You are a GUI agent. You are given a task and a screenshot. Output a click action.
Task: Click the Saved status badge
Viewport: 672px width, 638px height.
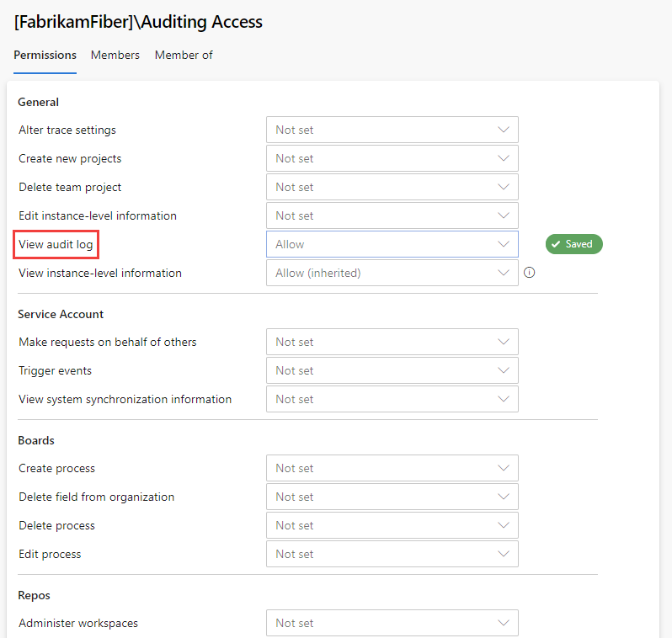tap(573, 244)
